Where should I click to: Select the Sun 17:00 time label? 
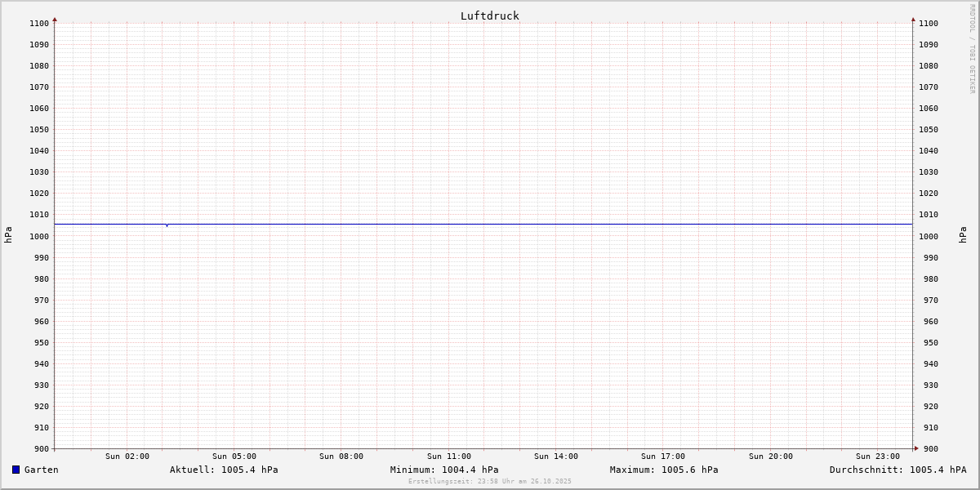[663, 457]
